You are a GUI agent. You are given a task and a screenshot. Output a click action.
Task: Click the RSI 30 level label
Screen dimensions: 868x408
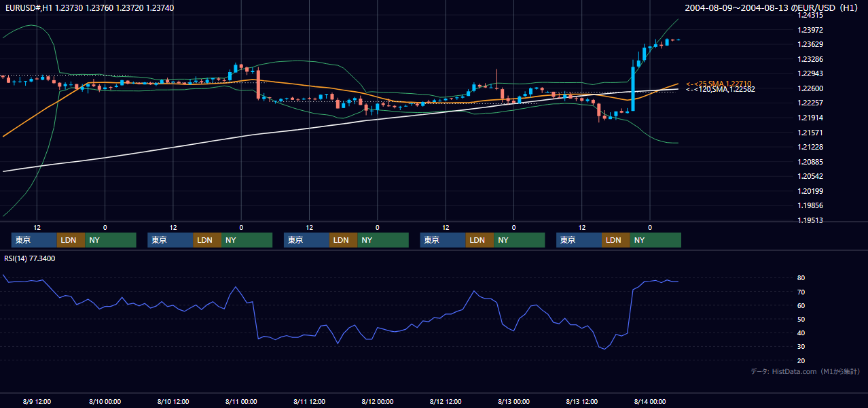801,346
